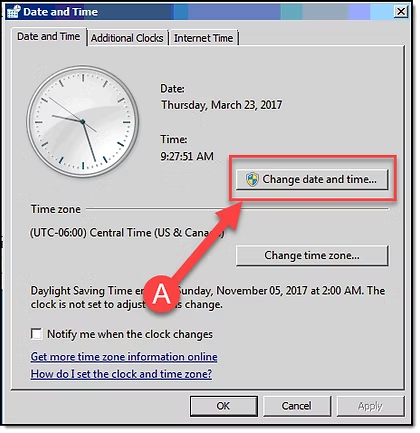Switch to the Additional Clocks tab
This screenshot has height=433, width=420.
coord(127,38)
